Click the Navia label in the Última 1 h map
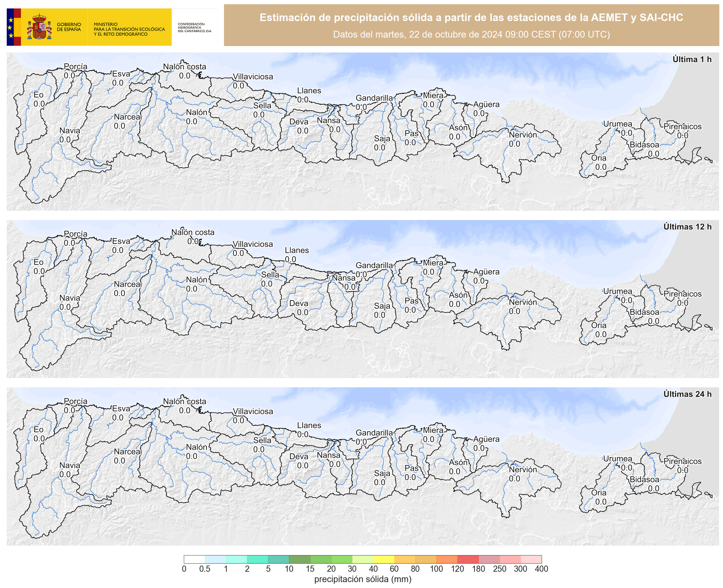Screen dimensions: 723x588 click(x=70, y=131)
